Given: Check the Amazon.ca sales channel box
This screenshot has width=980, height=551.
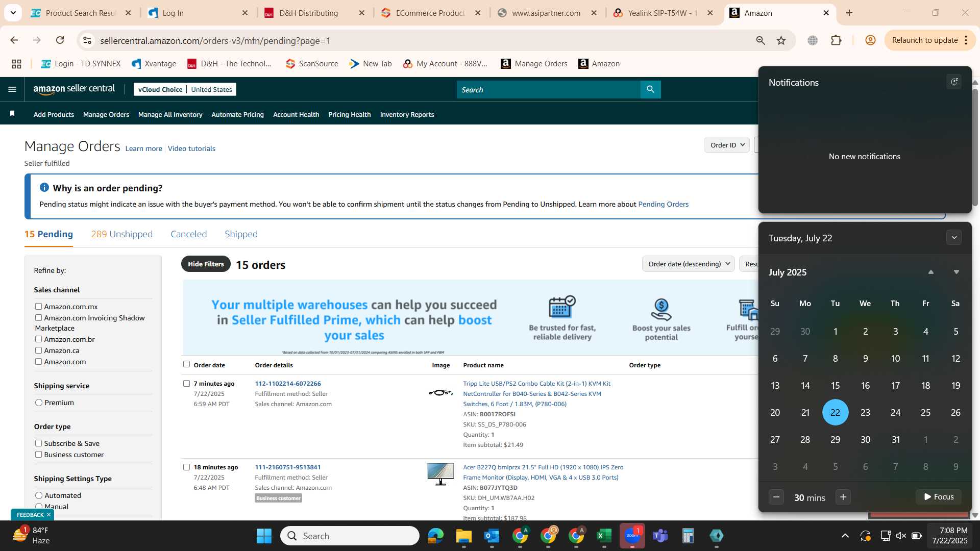Looking at the screenshot, I should pos(38,350).
